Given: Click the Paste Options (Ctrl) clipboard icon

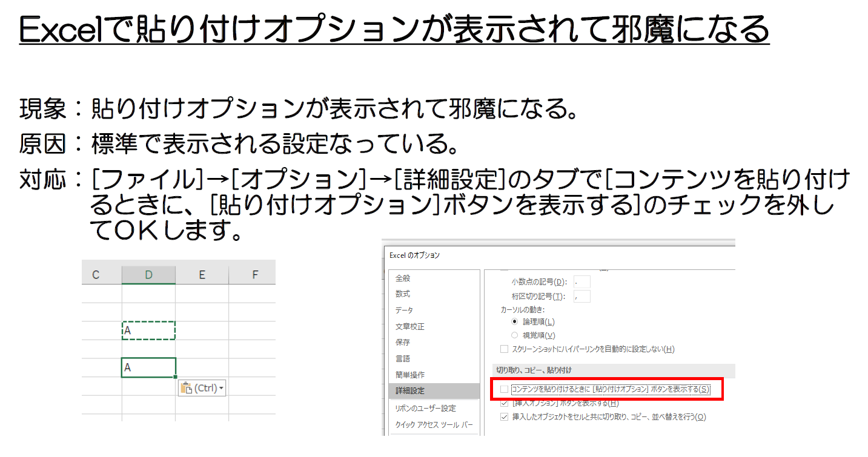Looking at the screenshot, I should pyautogui.click(x=187, y=388).
